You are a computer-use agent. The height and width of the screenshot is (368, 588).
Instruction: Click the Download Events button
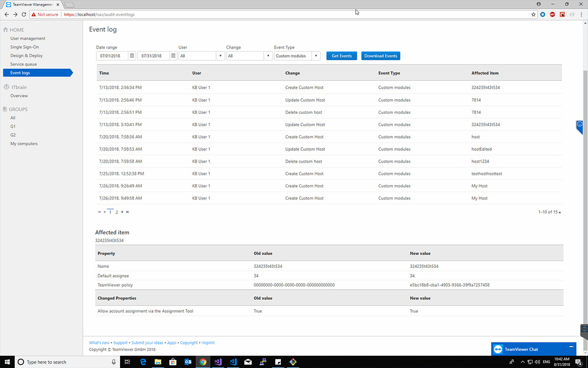(381, 56)
